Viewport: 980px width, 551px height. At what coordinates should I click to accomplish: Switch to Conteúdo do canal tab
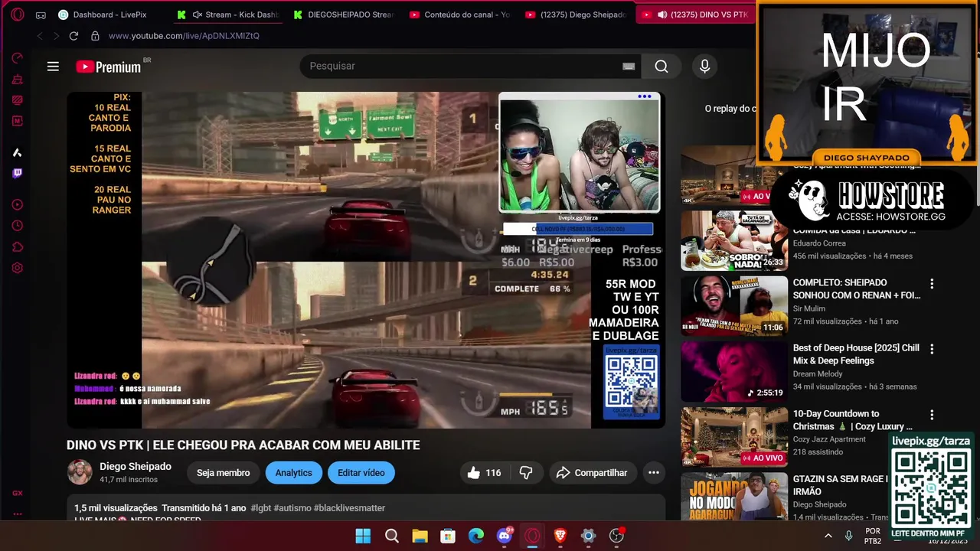(460, 15)
